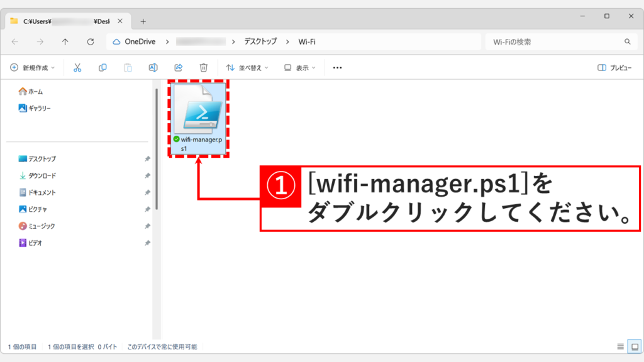The image size is (644, 362).
Task: Copy the selected file using the copy icon
Action: 102,67
